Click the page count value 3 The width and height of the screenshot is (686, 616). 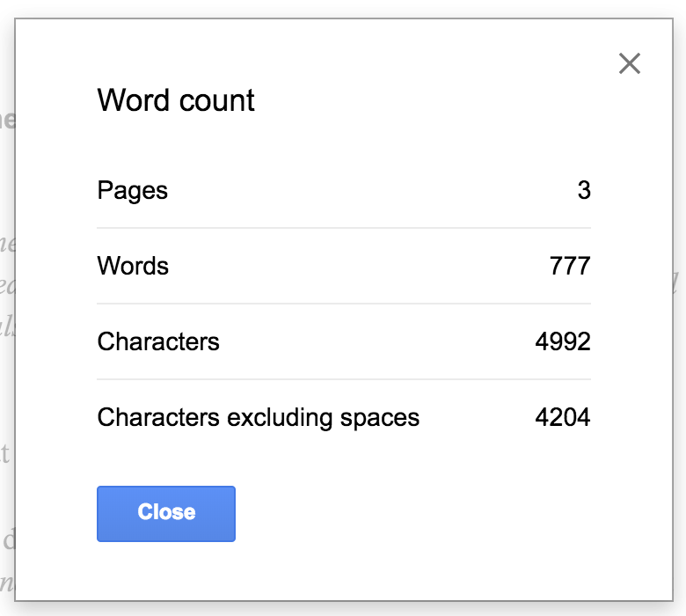tap(584, 190)
